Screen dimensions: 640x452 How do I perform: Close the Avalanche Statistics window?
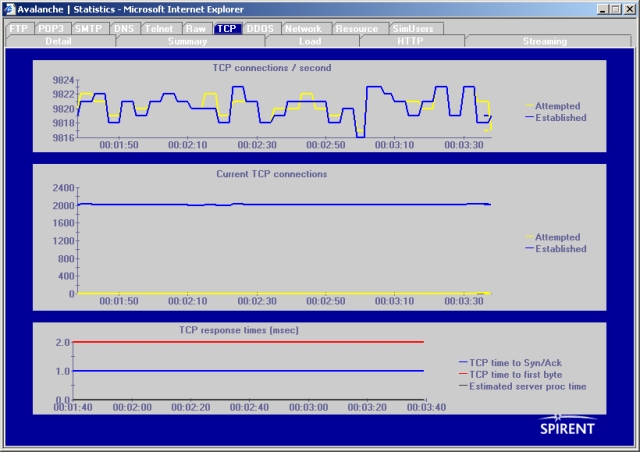630,9
